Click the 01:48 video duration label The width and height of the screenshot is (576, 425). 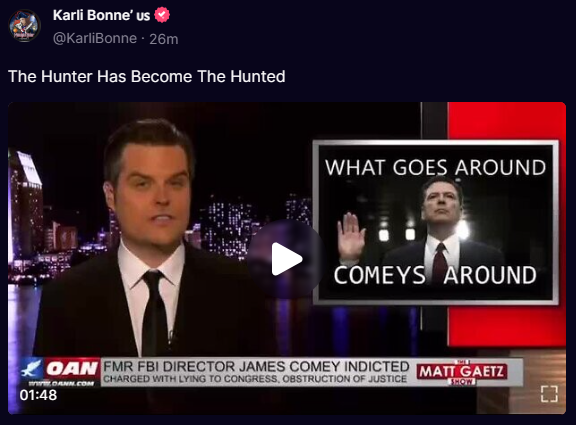click(x=38, y=395)
